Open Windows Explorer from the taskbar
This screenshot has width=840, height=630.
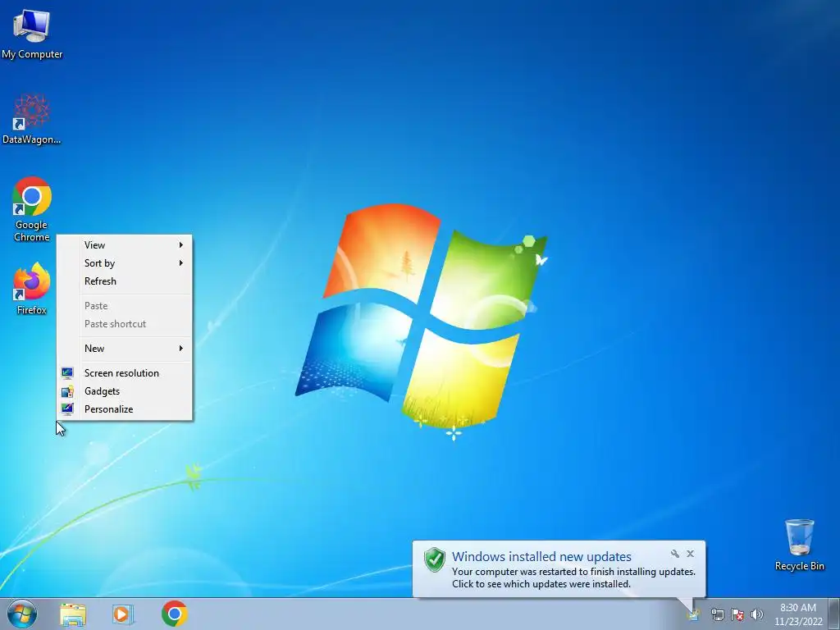[73, 614]
